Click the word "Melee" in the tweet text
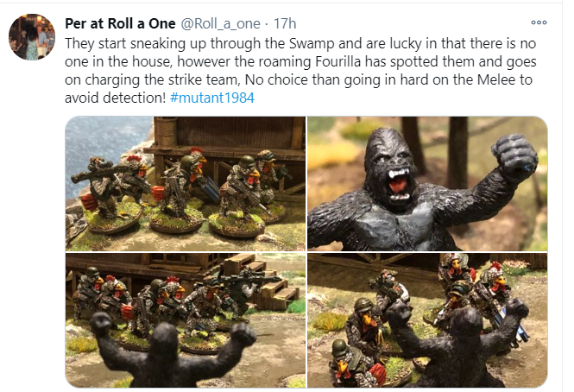 [x=496, y=79]
